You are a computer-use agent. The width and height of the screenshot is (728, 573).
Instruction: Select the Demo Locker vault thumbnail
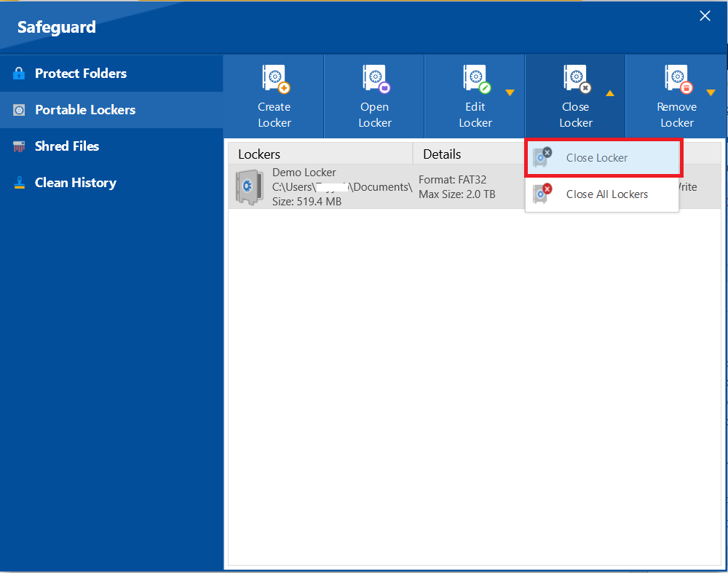[x=249, y=186]
